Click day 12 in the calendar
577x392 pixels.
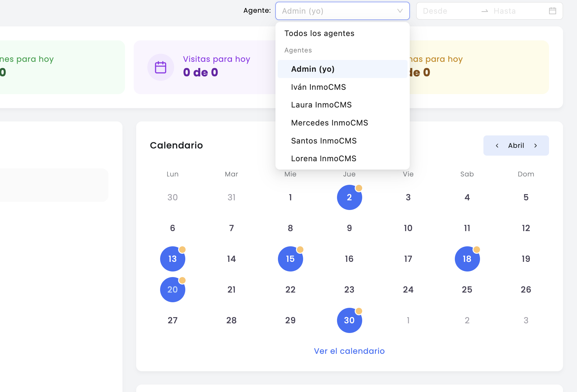(526, 228)
